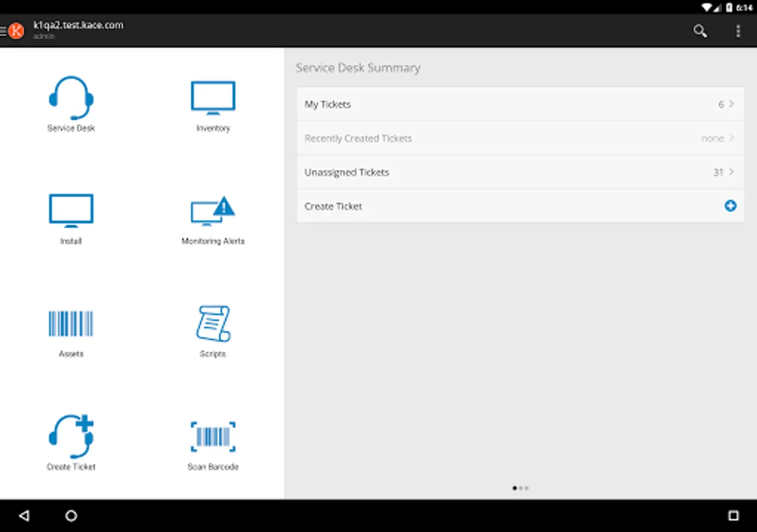Tap Android back navigation button
This screenshot has height=532, width=757.
[x=24, y=515]
